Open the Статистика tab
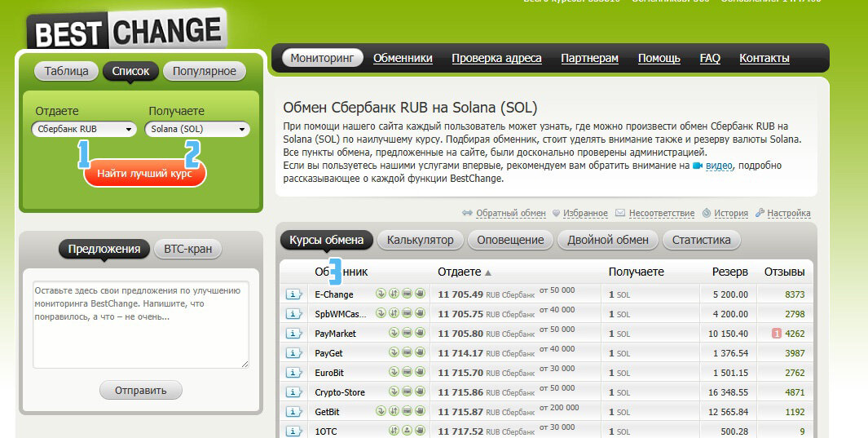The width and height of the screenshot is (868, 438). pyautogui.click(x=702, y=240)
